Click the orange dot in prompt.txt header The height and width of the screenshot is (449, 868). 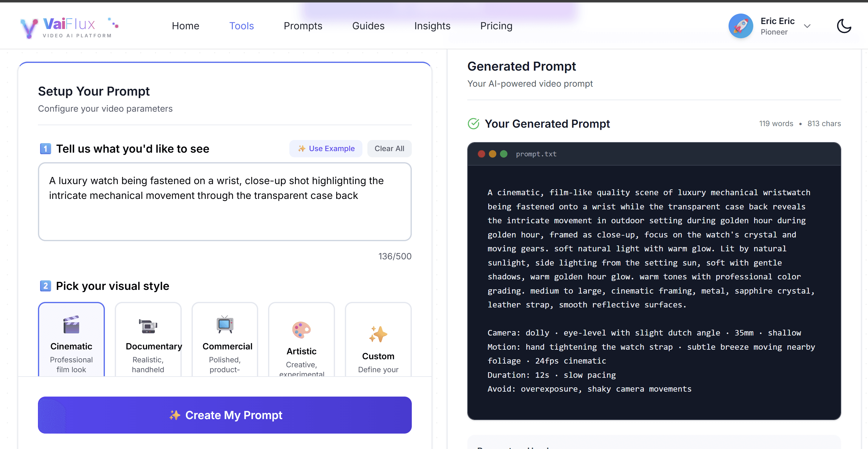tap(492, 154)
